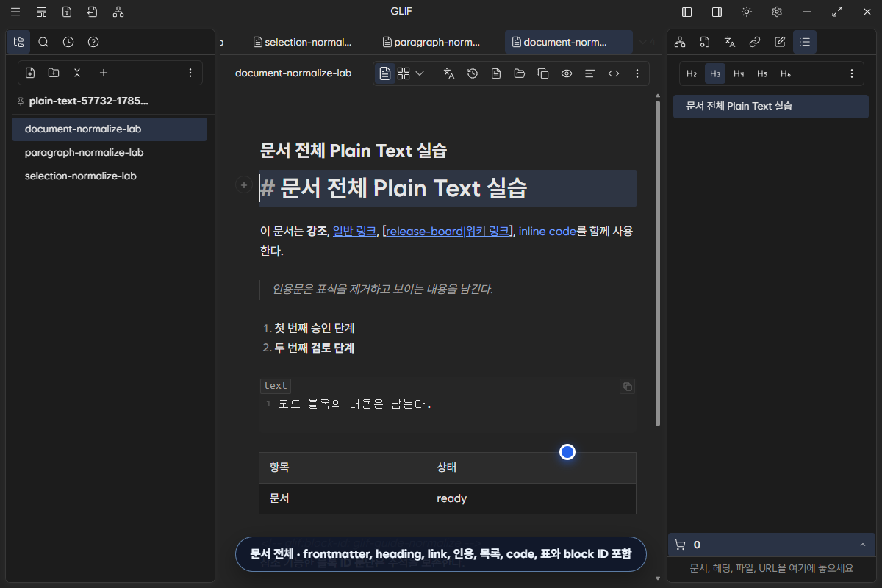Open the help question mark icon

(x=93, y=42)
